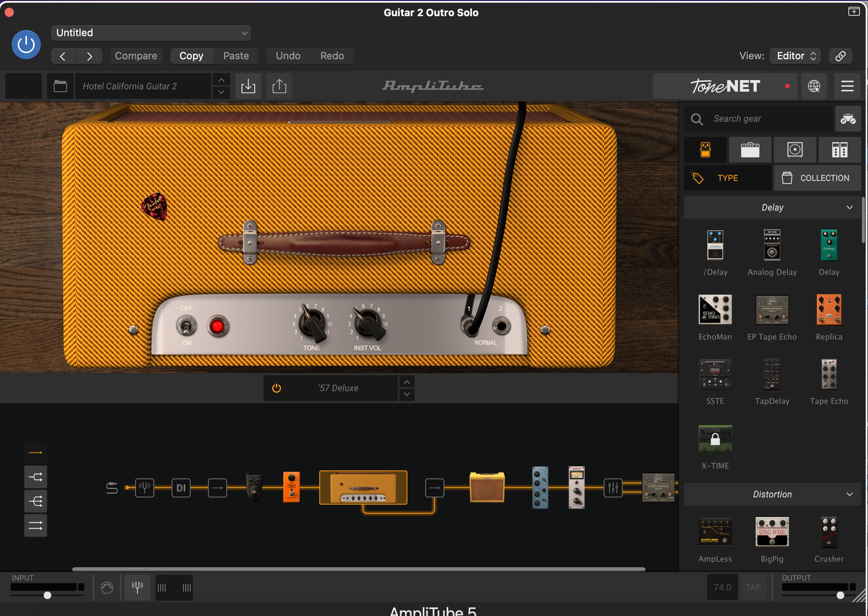This screenshot has width=868, height=616.
Task: Open the hamburger main menu
Action: [847, 86]
